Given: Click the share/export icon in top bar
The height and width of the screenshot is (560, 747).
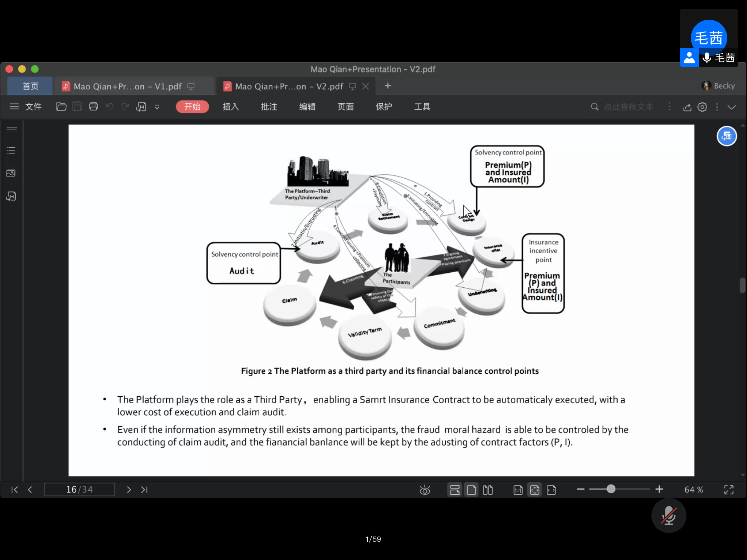Looking at the screenshot, I should tap(687, 107).
